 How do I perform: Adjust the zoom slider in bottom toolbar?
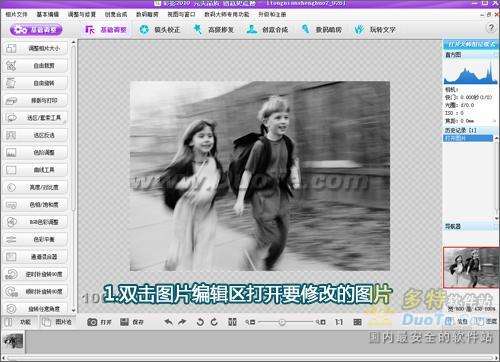[x=282, y=322]
